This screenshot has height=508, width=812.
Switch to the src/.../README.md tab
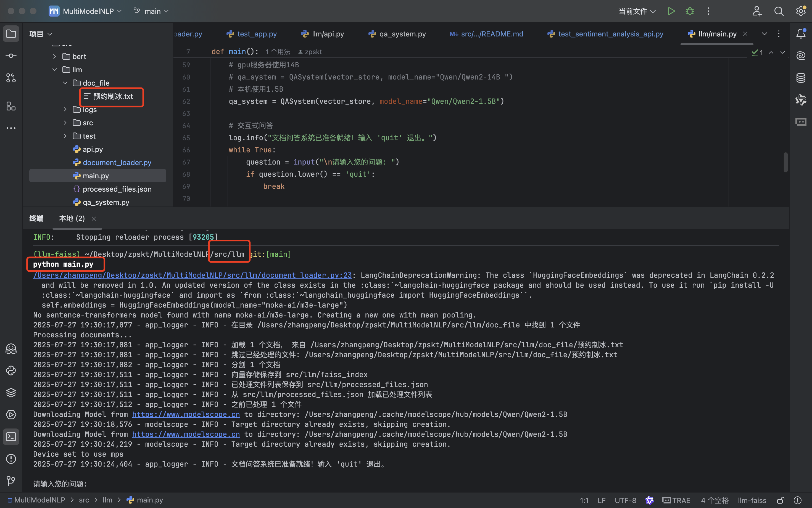click(x=486, y=34)
